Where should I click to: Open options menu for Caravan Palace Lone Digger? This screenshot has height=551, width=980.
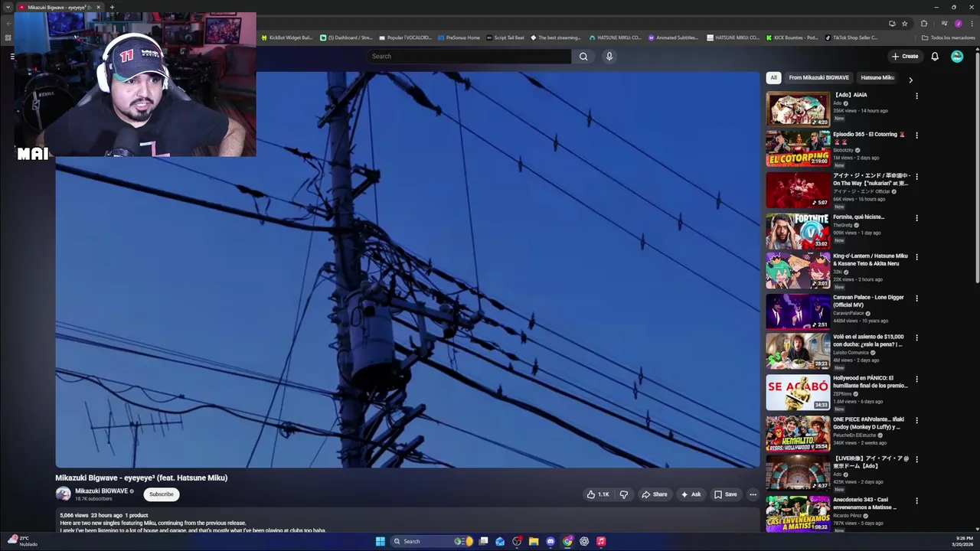point(916,298)
